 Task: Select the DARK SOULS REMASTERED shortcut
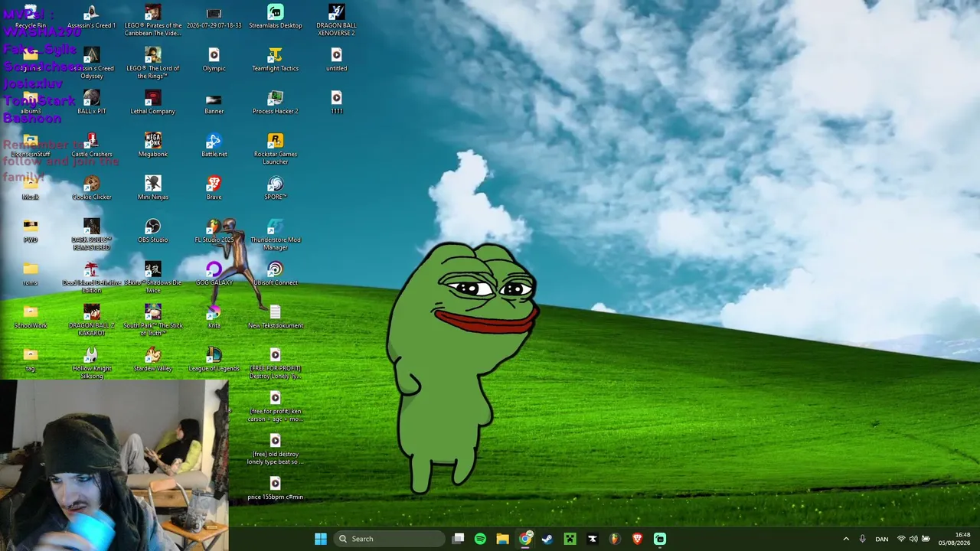pyautogui.click(x=91, y=234)
